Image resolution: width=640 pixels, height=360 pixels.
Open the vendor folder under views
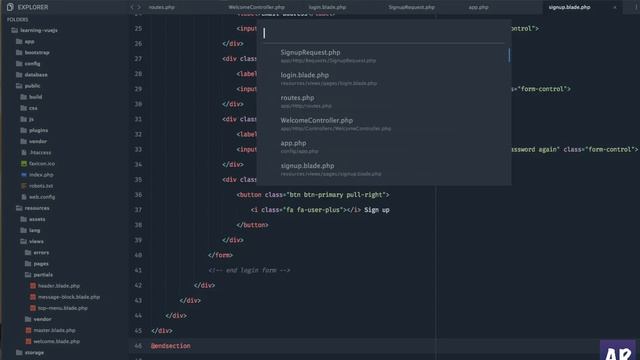(38, 319)
